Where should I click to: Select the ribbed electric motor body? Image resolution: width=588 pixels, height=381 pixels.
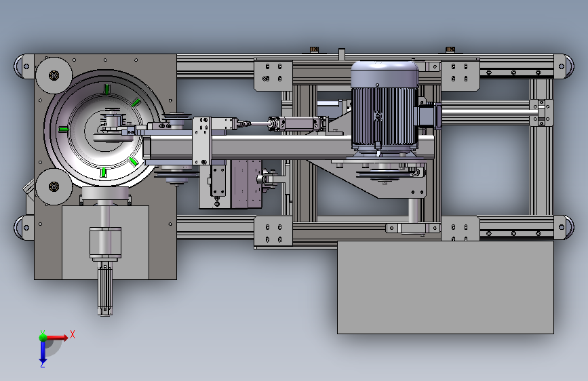pos(384,116)
